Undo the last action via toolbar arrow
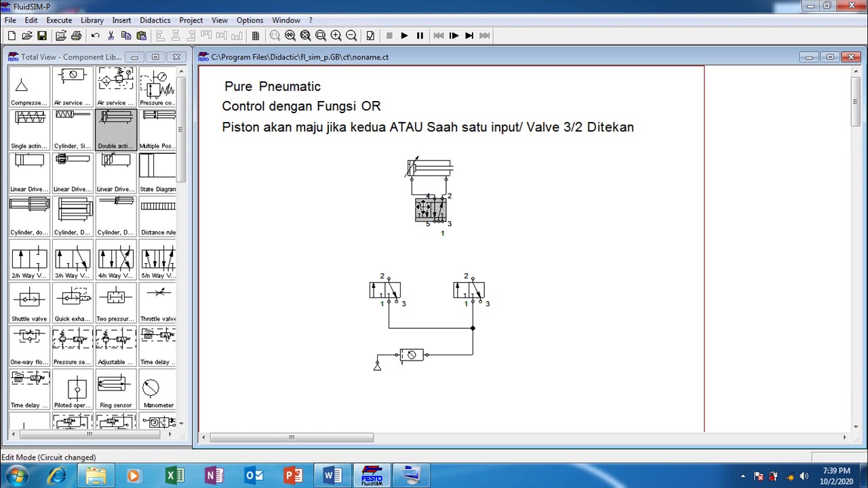The height and width of the screenshot is (488, 868). click(95, 36)
